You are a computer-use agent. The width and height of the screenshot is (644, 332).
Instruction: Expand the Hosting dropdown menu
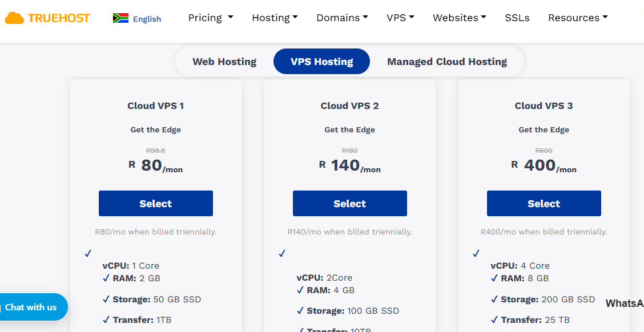pos(275,18)
